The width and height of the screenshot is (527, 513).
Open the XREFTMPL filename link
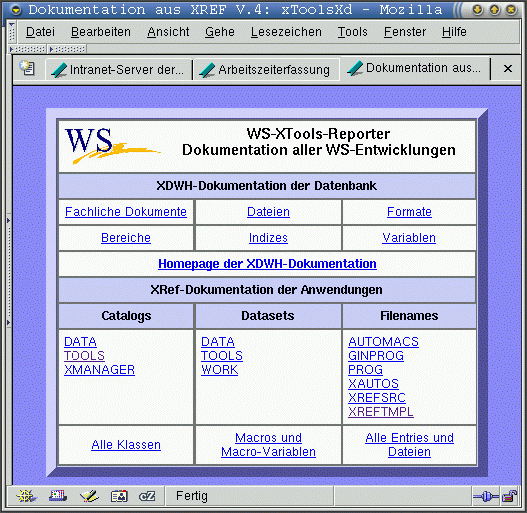pyautogui.click(x=381, y=412)
